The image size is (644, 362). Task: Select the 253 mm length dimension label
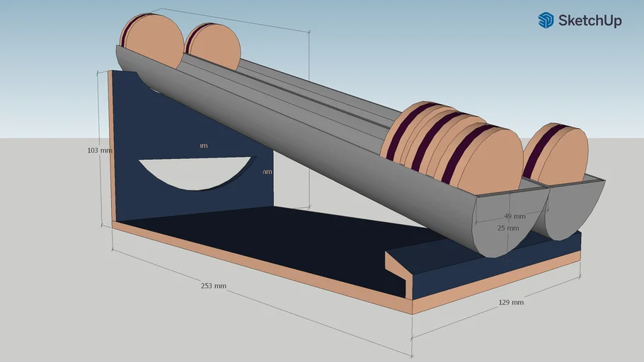(213, 286)
